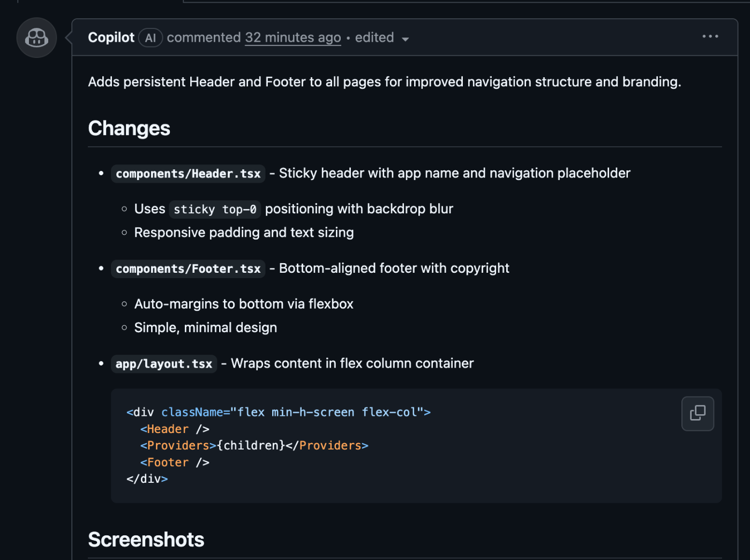Open the comment options ellipsis menu
750x560 pixels.
pos(710,36)
